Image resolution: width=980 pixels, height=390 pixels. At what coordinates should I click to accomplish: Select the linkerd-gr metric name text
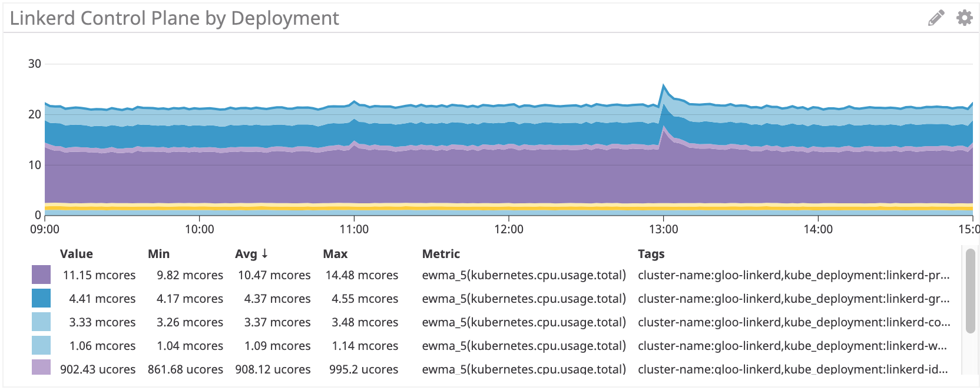coord(524,299)
